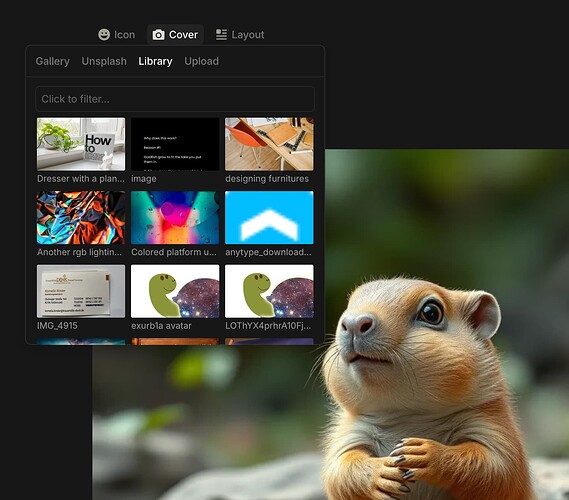Click the 'IMG_4915' caption
This screenshot has height=500, width=569.
pos(57,325)
